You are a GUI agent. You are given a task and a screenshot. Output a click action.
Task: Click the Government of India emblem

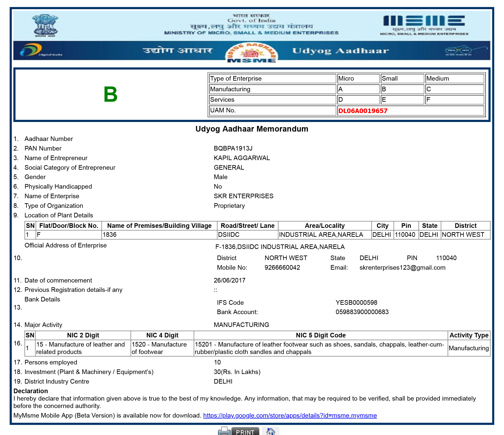[x=45, y=25]
